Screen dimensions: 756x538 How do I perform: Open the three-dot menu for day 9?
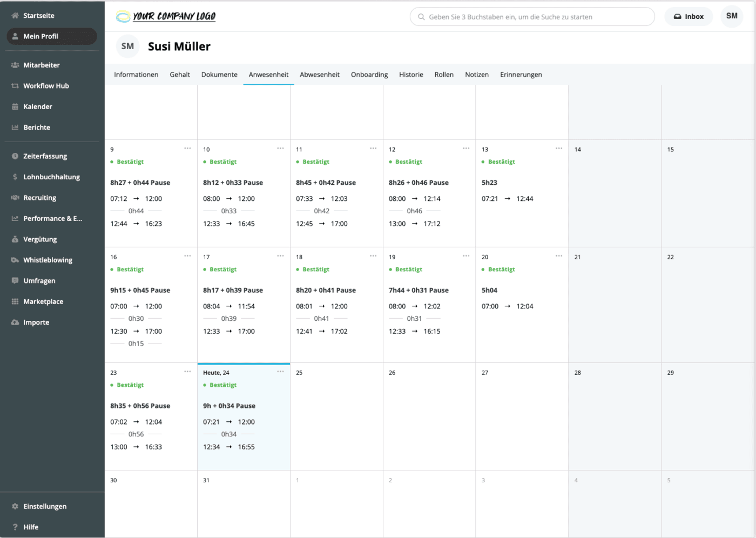click(187, 149)
